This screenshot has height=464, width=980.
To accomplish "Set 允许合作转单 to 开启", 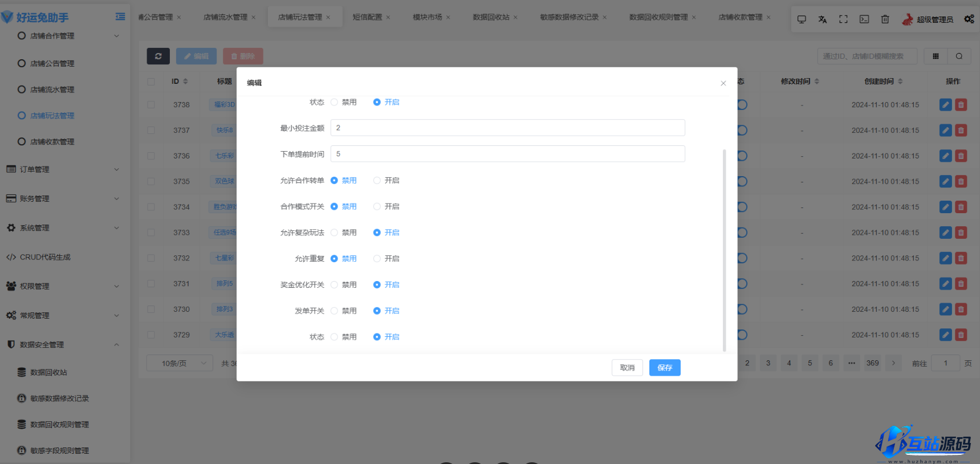I will pyautogui.click(x=377, y=180).
